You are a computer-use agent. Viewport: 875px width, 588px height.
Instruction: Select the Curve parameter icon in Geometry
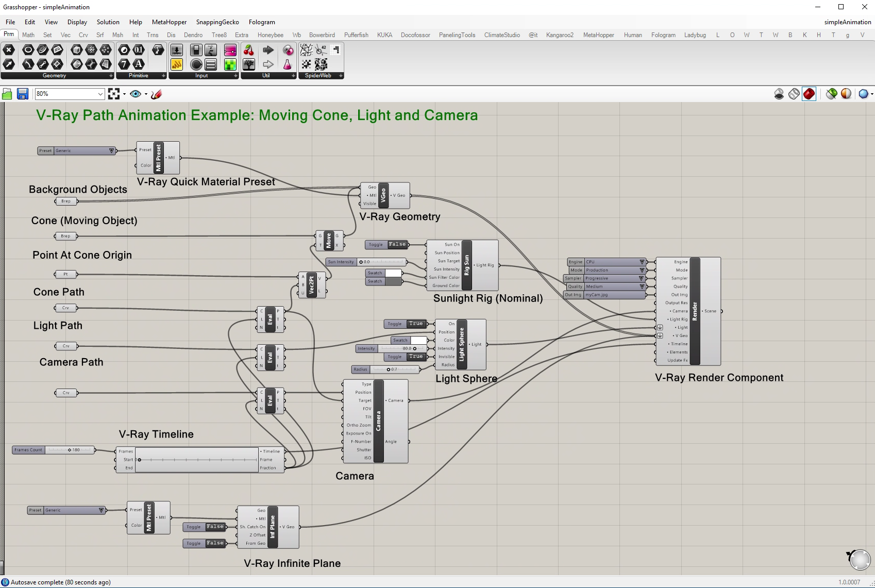[43, 50]
